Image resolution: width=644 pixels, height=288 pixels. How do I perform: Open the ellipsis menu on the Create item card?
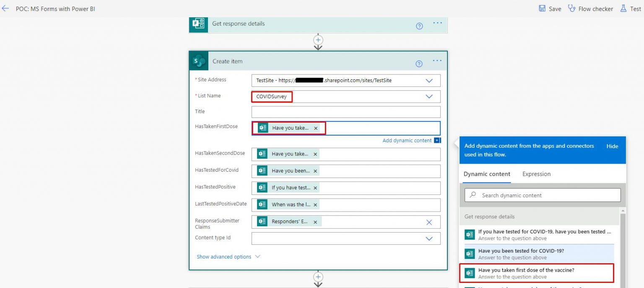[x=437, y=61]
